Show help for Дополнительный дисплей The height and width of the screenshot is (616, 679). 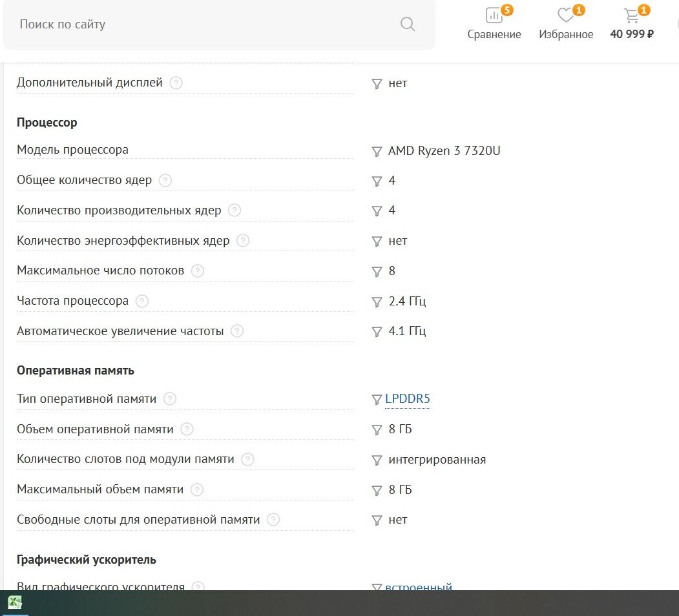pyautogui.click(x=176, y=83)
